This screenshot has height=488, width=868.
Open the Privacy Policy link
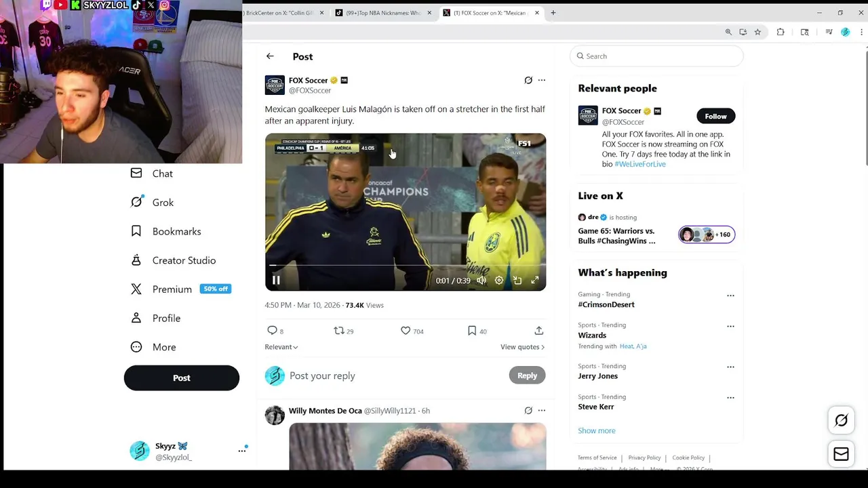(644, 458)
